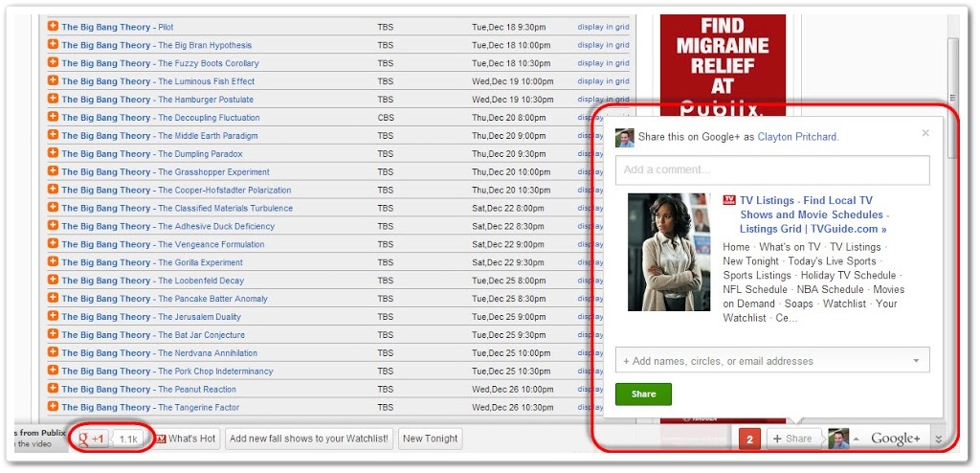Click the Sat,Dec 22 8:00pm airtime
980x473 pixels.
pos(508,208)
